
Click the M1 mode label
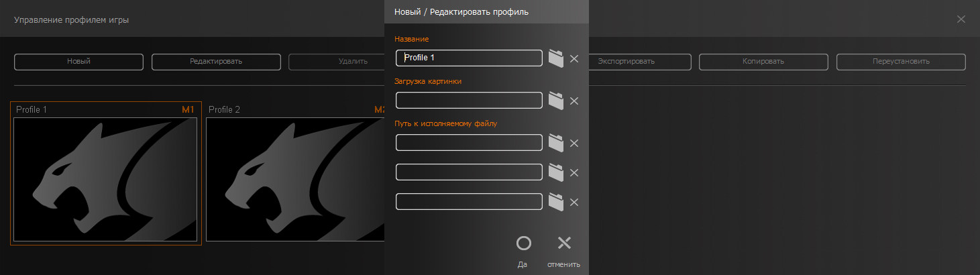point(188,109)
